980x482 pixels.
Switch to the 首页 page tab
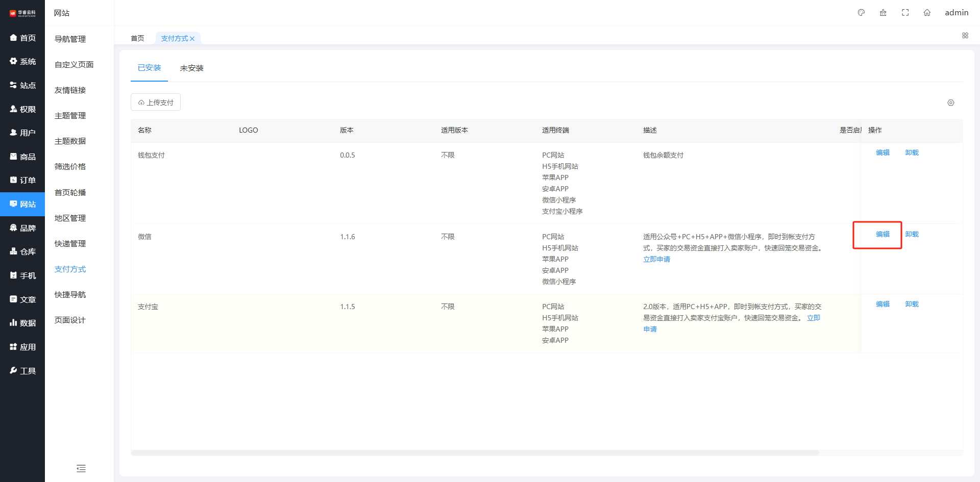click(x=137, y=38)
